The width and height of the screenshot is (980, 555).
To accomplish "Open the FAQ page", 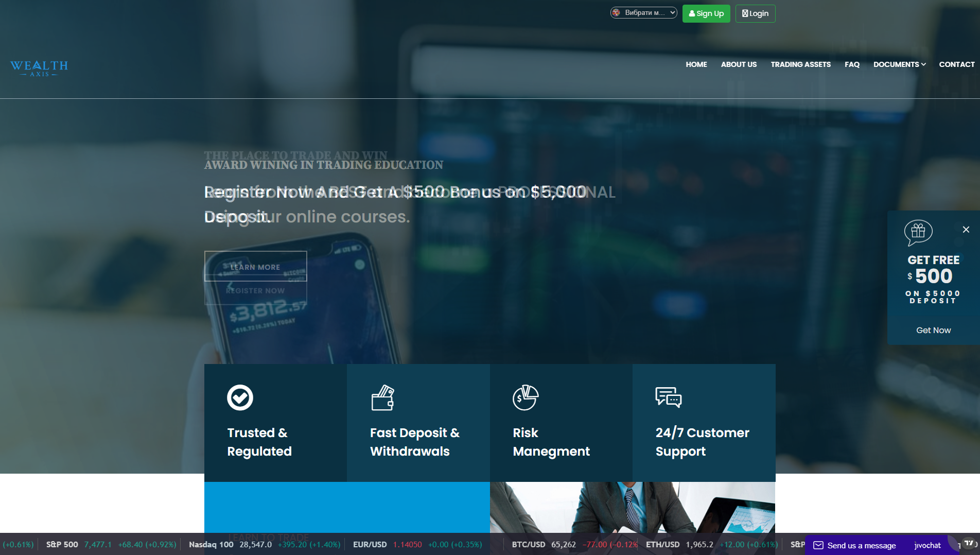I will [852, 64].
